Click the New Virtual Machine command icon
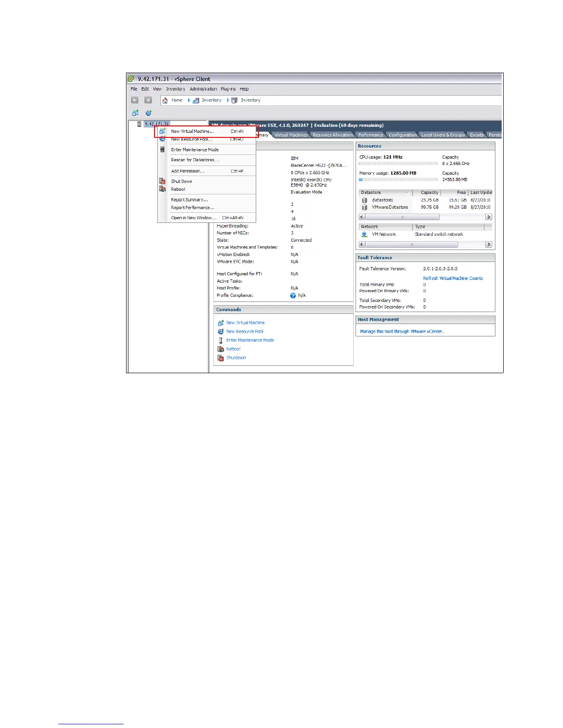Image resolution: width=563 pixels, height=728 pixels. [x=221, y=323]
